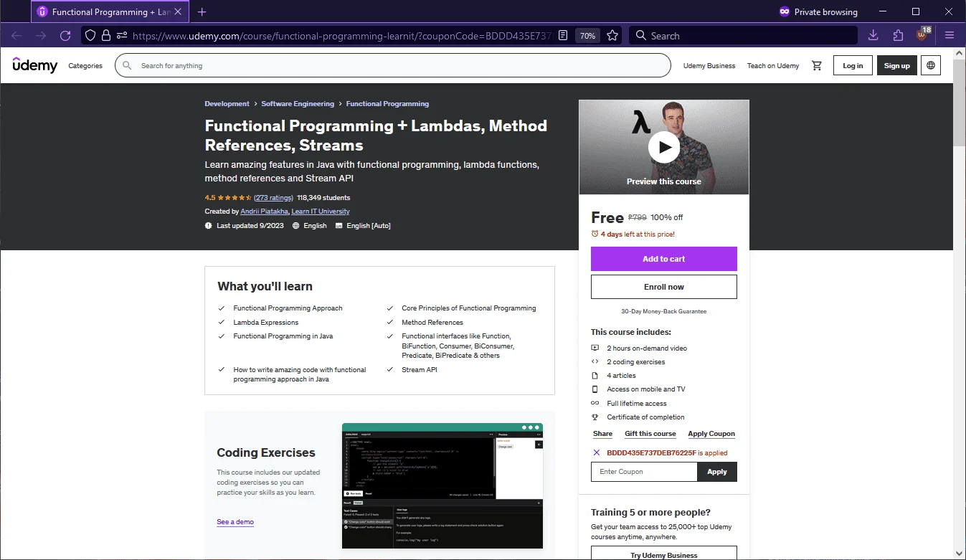This screenshot has width=966, height=560.
Task: Remove the applied coupon with X icon
Action: [x=596, y=452]
